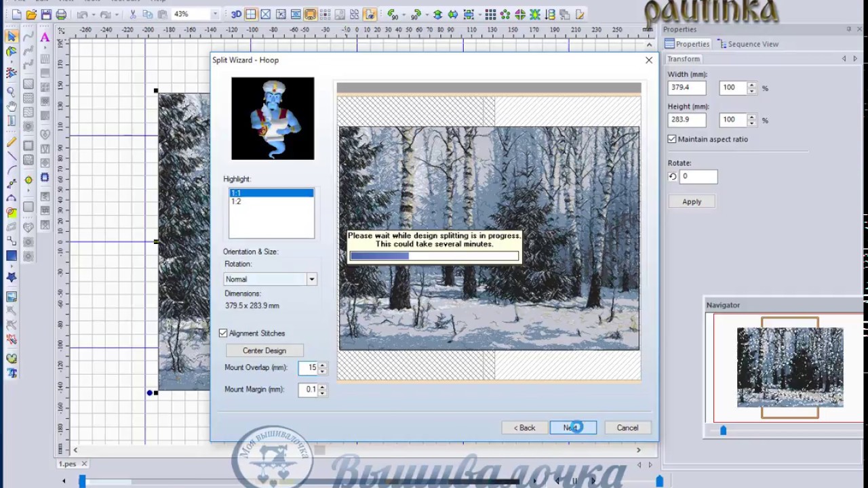Screen dimensions: 868x488
Task: Select the Pan hand tool
Action: pos(12,106)
